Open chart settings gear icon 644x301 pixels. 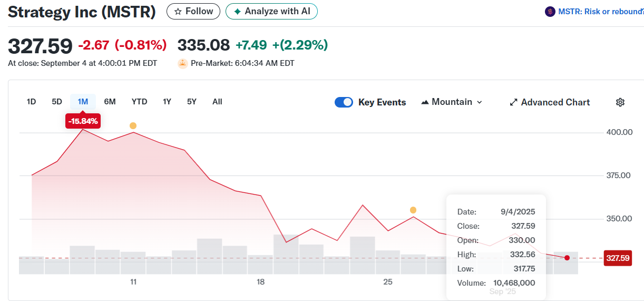(x=620, y=102)
